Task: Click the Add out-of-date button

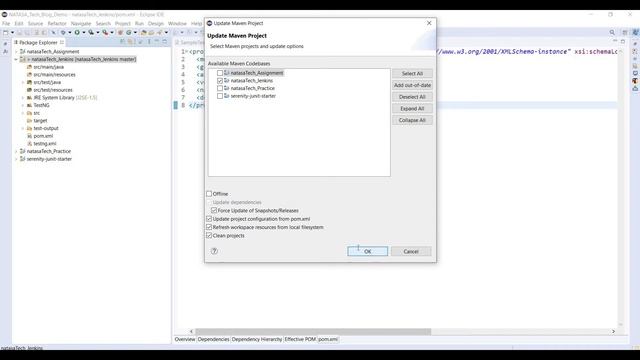Action: click(x=412, y=85)
